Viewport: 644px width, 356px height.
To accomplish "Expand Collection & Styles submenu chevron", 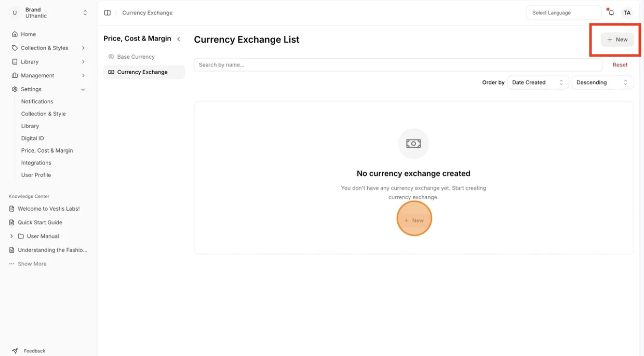I will coord(83,48).
